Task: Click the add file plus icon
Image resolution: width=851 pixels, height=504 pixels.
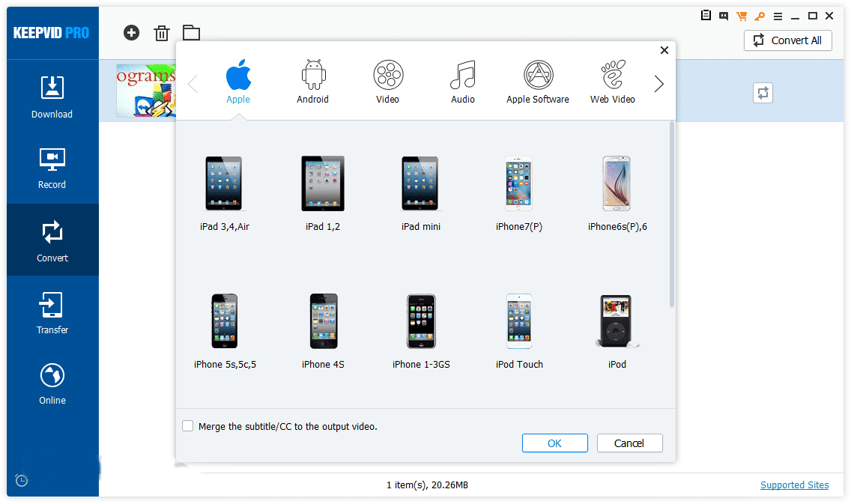Action: tap(131, 33)
